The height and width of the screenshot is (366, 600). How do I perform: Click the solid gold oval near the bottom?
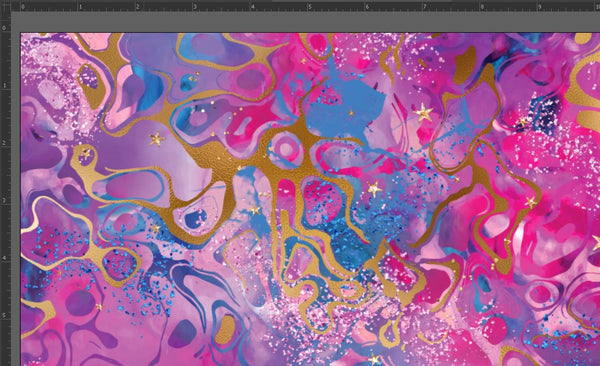click(x=225, y=330)
